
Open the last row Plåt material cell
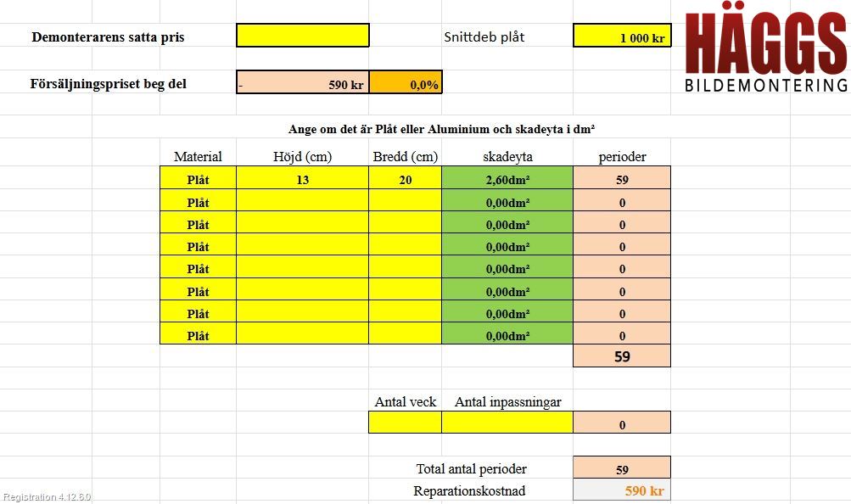[x=198, y=333]
